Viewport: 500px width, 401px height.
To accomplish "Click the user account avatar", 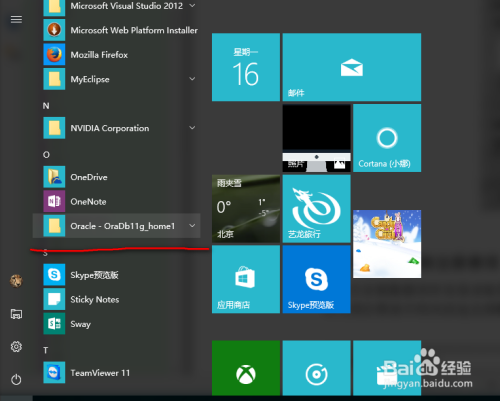I will click(16, 281).
